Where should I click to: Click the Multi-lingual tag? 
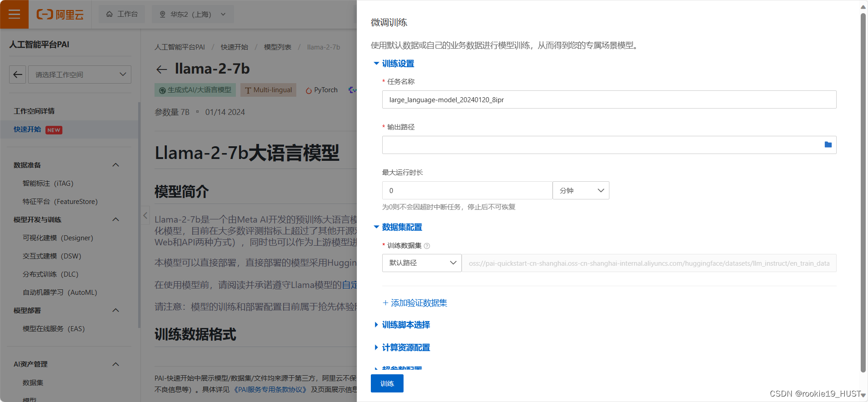tap(268, 90)
